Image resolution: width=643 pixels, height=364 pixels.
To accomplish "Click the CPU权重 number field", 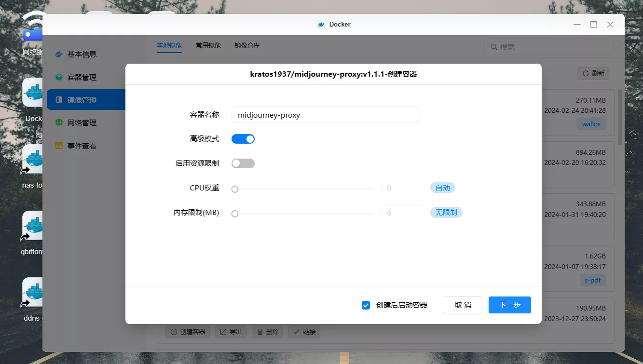I will pos(403,188).
